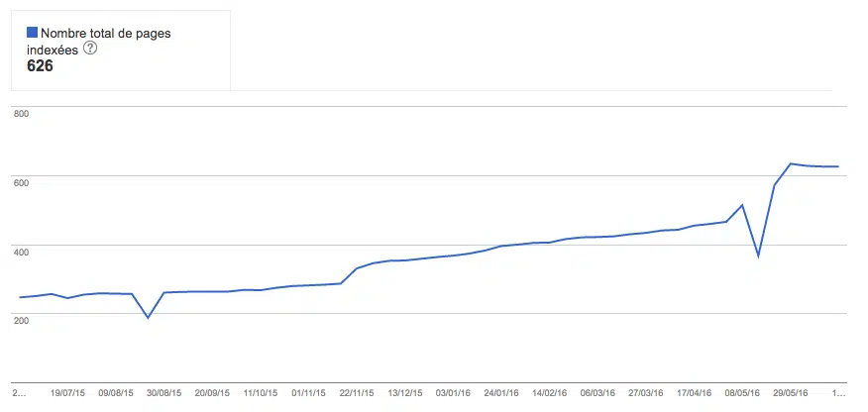
Task: Click the 30/08/15 date on the axis
Action: coord(164,393)
